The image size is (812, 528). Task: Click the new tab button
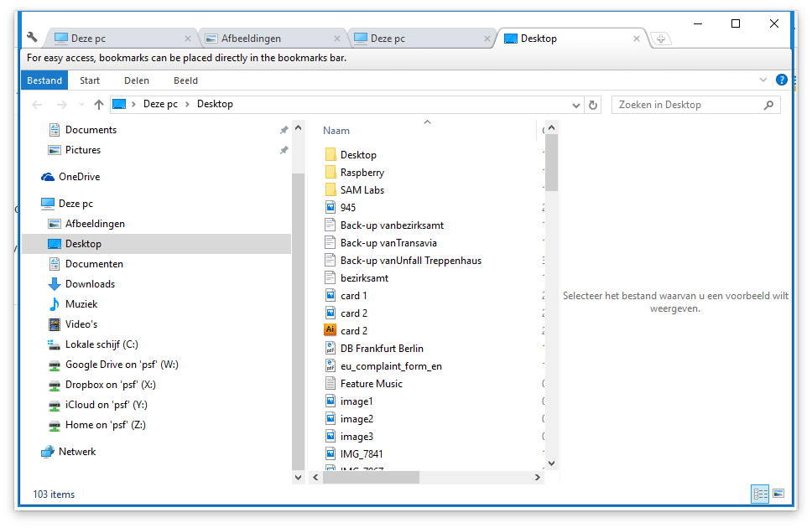660,39
